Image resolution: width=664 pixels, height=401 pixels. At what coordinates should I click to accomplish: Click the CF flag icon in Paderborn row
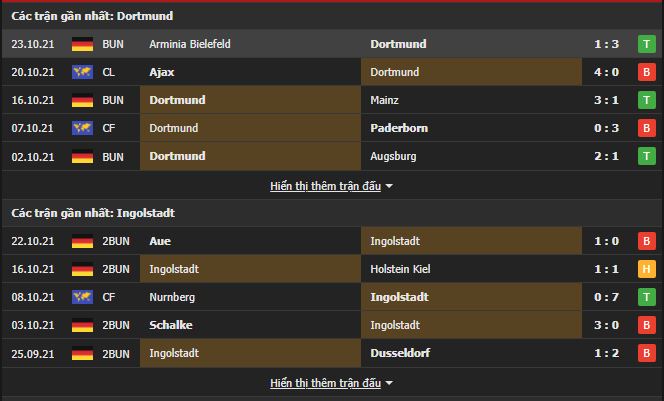(81, 128)
